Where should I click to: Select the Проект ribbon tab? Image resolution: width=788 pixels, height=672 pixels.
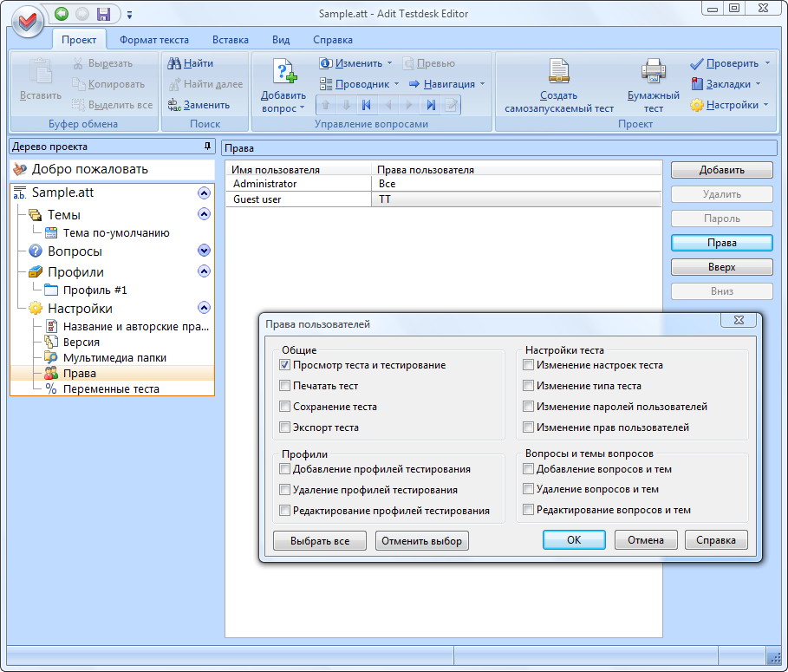click(79, 40)
